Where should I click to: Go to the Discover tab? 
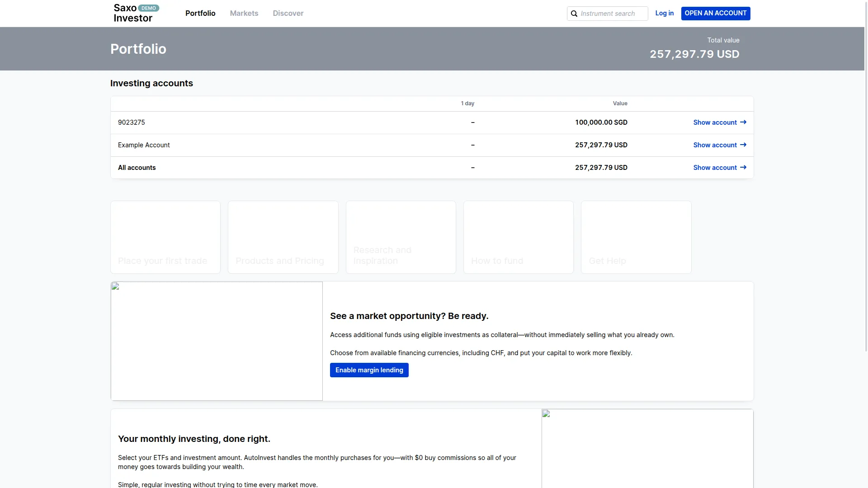[x=288, y=14]
